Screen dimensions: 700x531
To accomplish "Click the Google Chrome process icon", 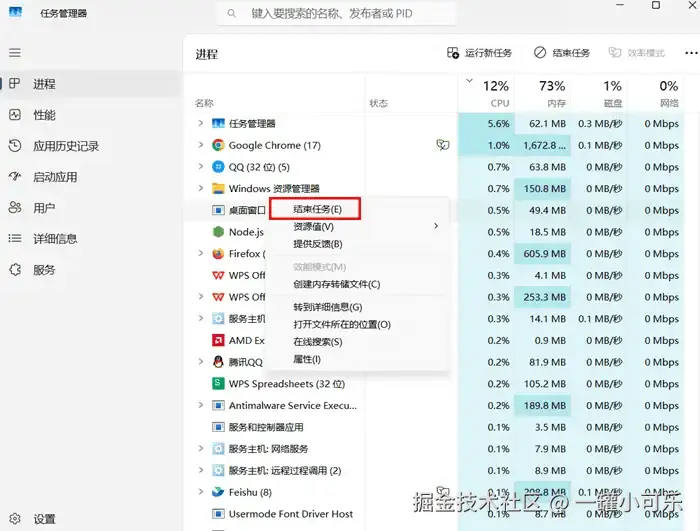I will coord(218,145).
